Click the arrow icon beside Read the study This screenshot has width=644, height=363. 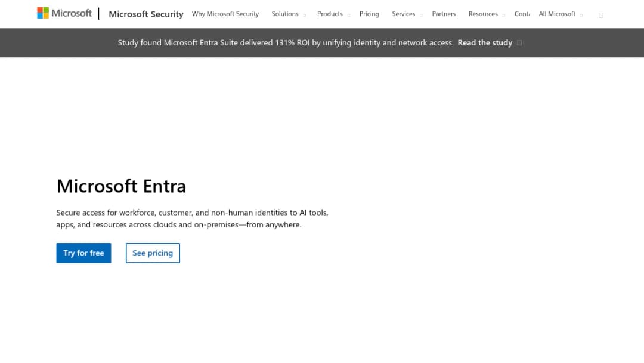[519, 43]
